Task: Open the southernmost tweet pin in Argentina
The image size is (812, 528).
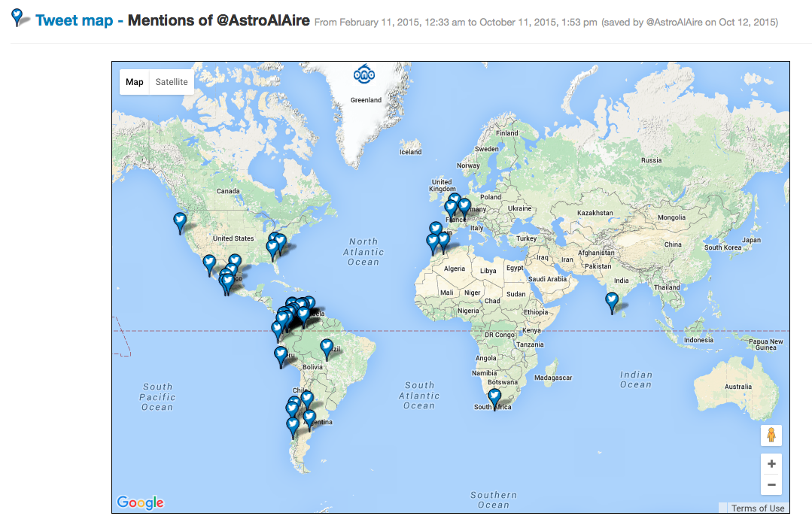Action: point(293,426)
